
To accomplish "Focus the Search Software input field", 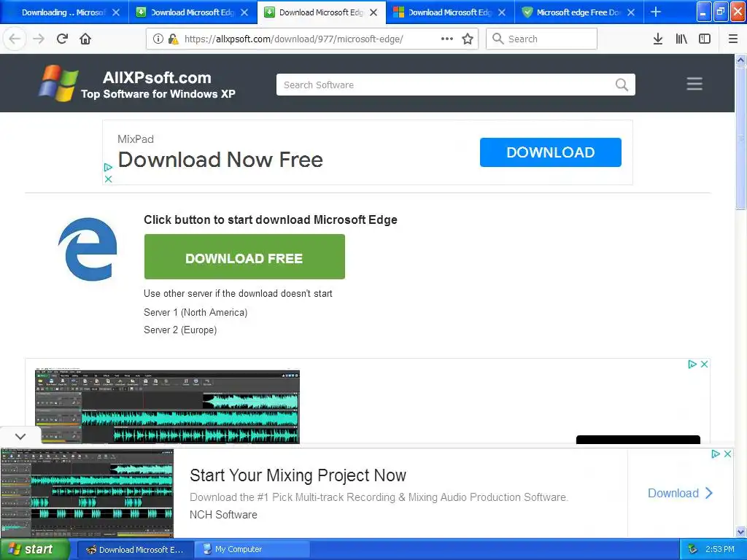I will [x=455, y=85].
